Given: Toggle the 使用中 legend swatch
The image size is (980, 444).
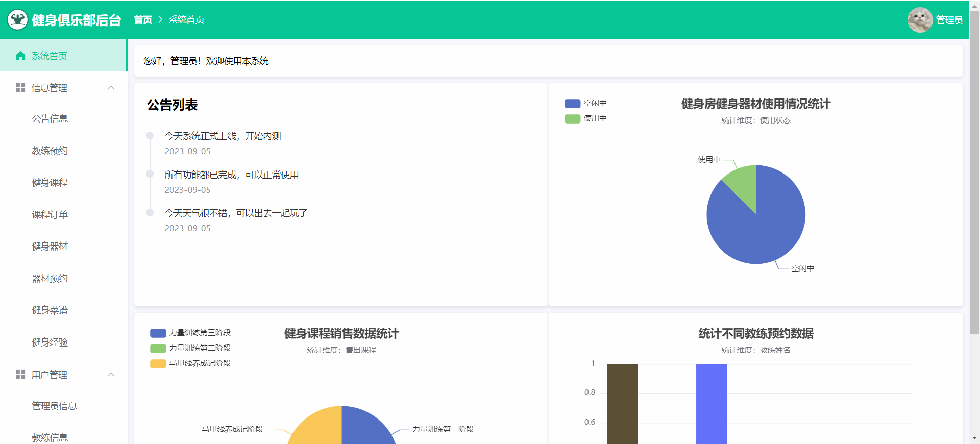Looking at the screenshot, I should tap(572, 118).
